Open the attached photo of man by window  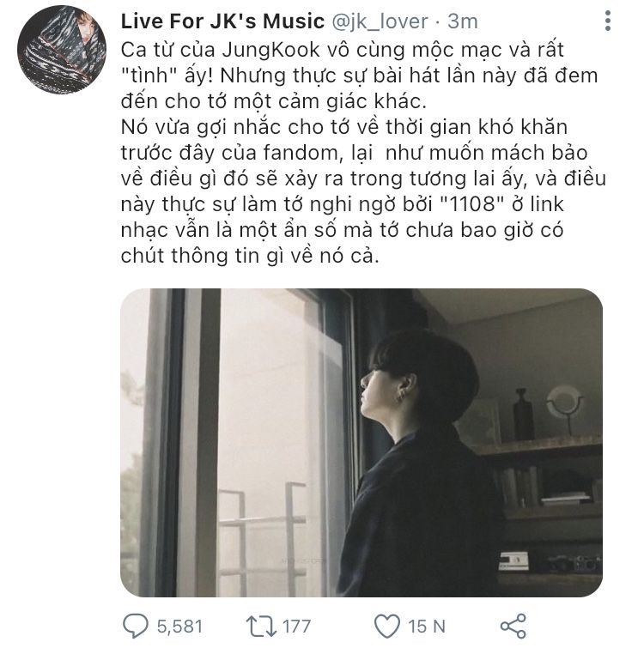point(361,443)
